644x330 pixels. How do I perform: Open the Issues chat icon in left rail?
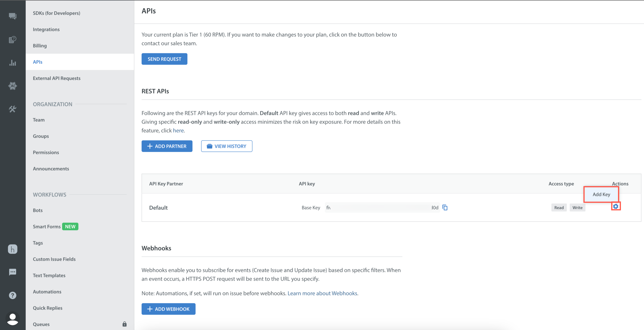[12, 16]
